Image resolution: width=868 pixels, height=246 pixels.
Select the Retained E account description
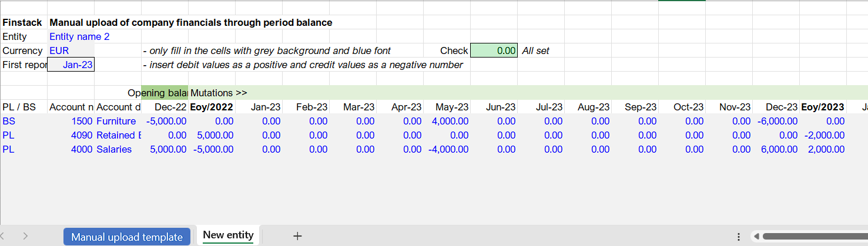pyautogui.click(x=118, y=135)
